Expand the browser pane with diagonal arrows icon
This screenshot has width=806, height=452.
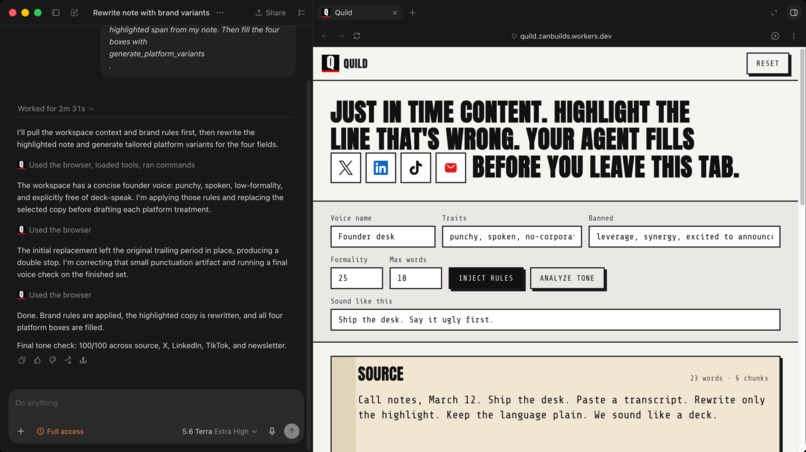pyautogui.click(x=774, y=12)
